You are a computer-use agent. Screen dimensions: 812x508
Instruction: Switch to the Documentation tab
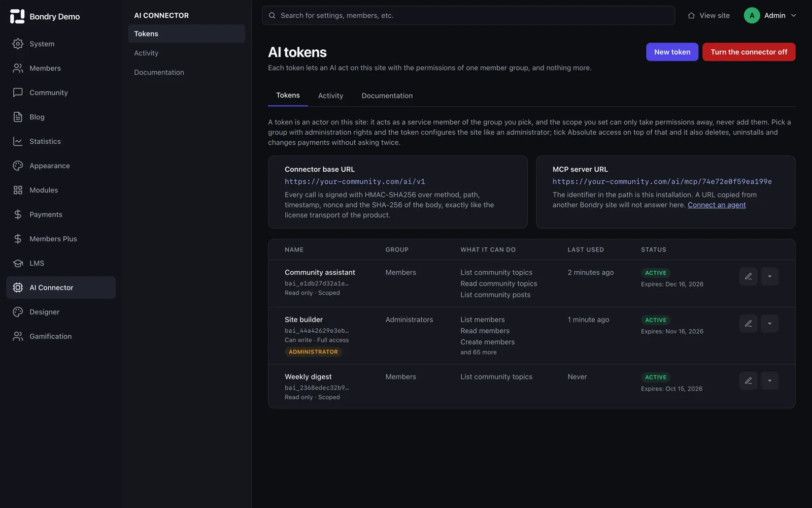(x=387, y=96)
